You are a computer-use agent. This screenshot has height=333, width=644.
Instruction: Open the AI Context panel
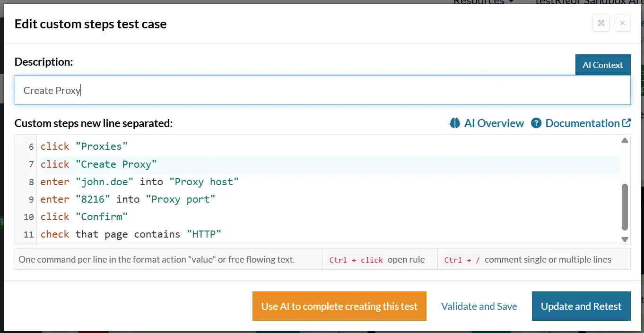(602, 65)
